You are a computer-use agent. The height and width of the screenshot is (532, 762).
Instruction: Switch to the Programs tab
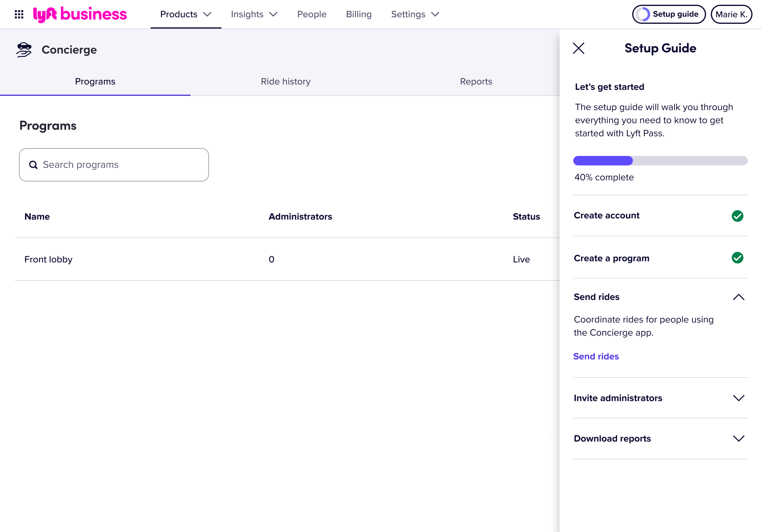(x=95, y=82)
